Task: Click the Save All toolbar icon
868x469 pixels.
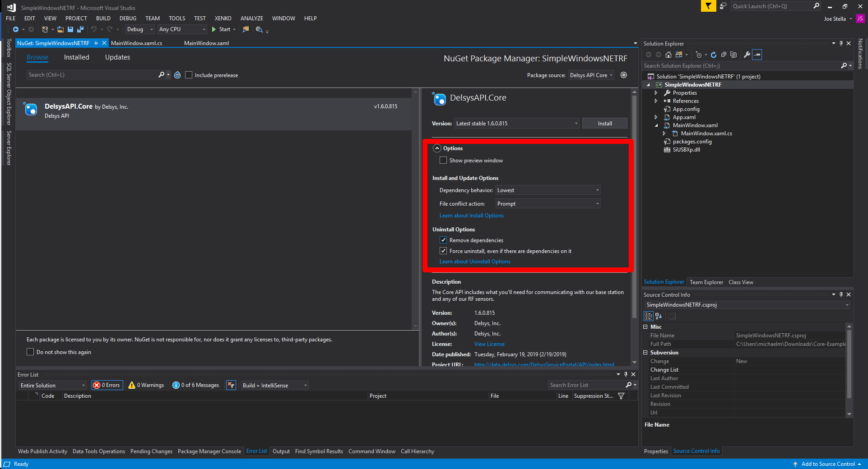Action: pos(80,29)
